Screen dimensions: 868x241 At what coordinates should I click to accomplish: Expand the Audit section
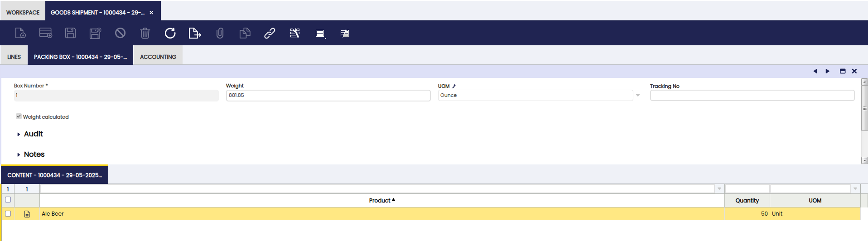click(33, 134)
